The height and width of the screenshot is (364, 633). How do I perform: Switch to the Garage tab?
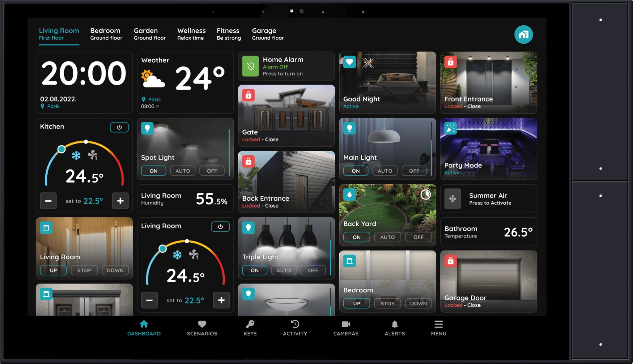pos(268,34)
